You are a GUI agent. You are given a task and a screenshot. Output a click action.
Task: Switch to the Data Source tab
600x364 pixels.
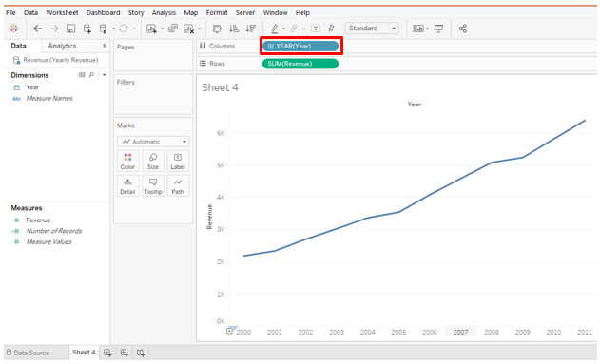click(x=28, y=353)
